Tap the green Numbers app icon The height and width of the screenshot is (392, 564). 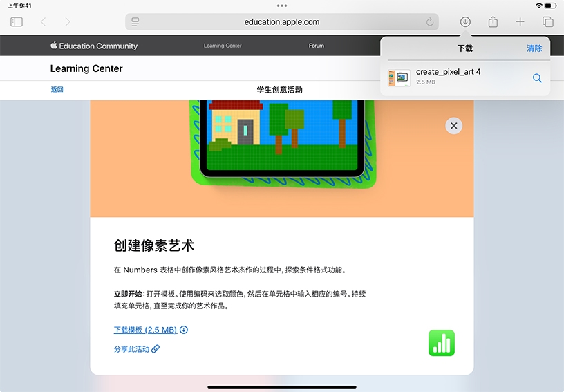coord(442,343)
